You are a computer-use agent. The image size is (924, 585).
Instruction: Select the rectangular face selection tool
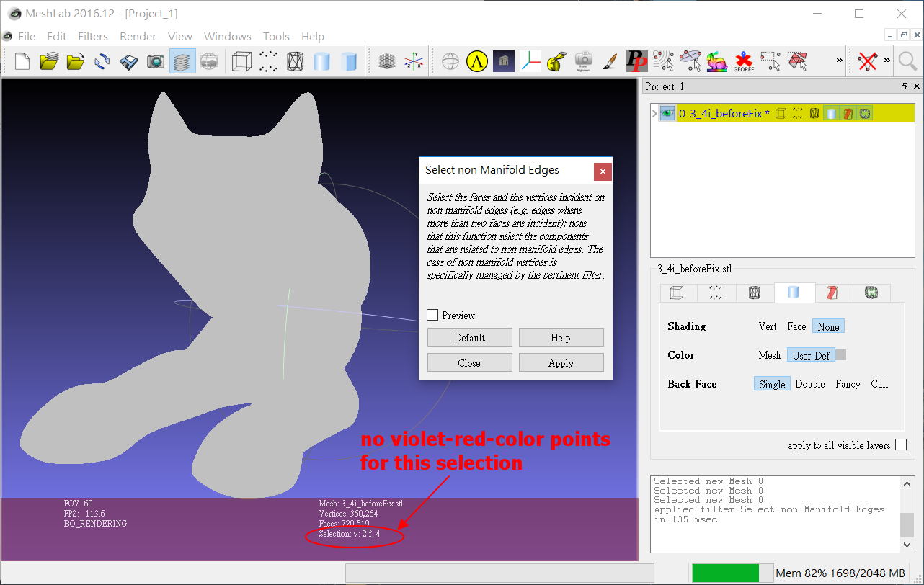796,62
